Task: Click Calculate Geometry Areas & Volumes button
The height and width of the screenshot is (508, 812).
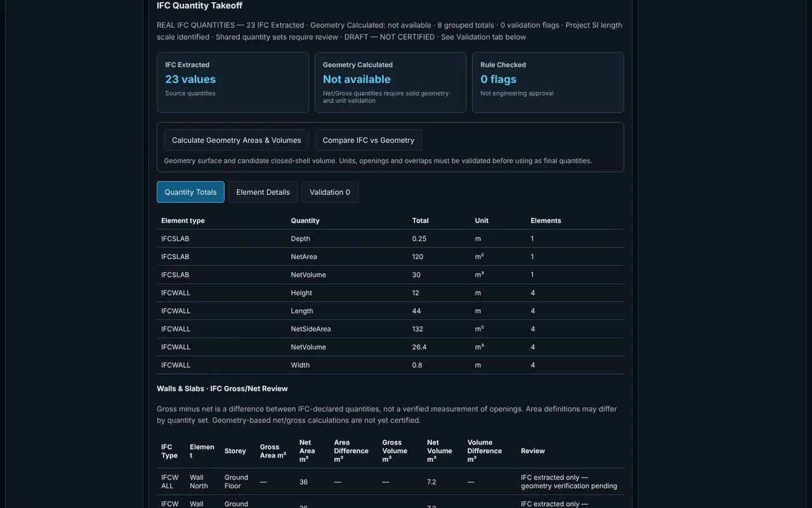Action: [236, 140]
